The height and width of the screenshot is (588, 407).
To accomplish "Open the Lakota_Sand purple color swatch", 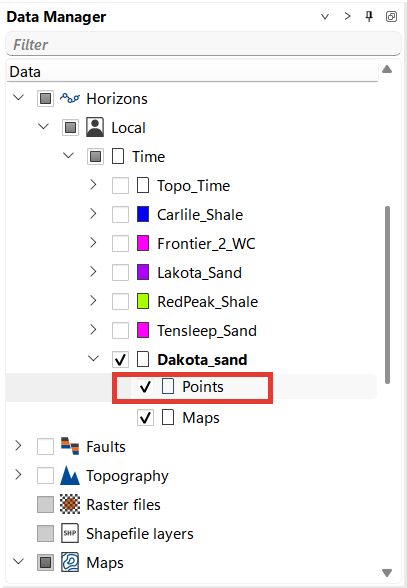I will click(x=143, y=272).
